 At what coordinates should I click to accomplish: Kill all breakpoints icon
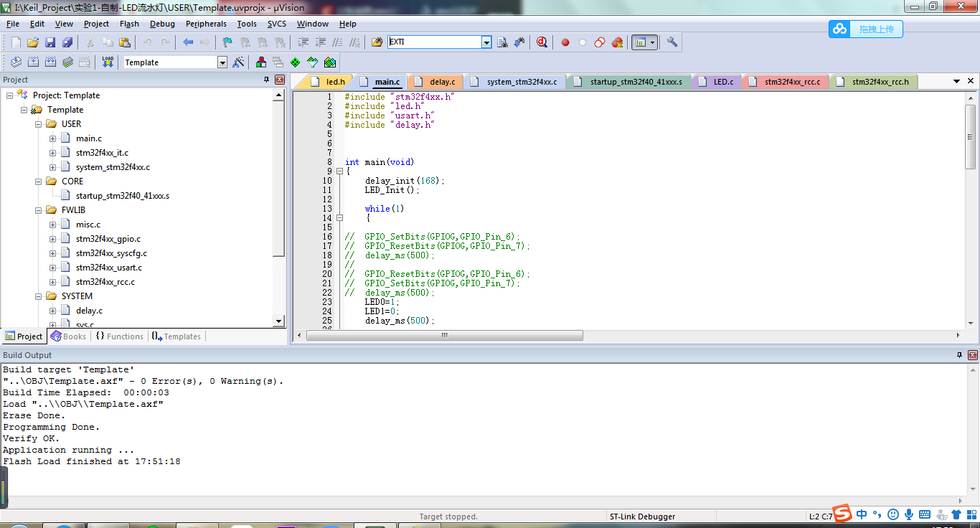pos(617,42)
